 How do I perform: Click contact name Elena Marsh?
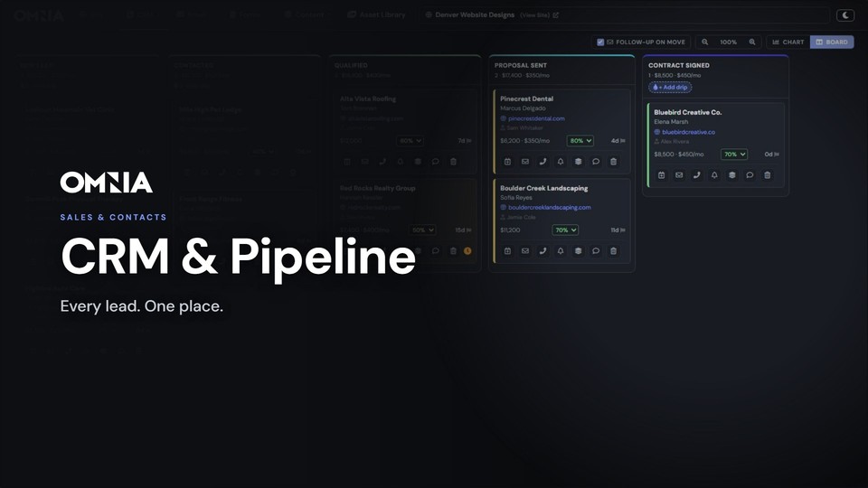671,122
